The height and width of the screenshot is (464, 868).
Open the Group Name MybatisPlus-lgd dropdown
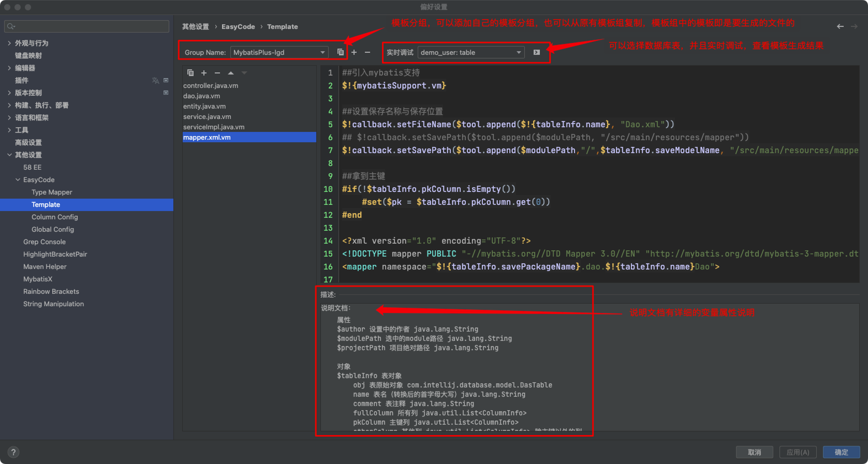click(x=279, y=52)
